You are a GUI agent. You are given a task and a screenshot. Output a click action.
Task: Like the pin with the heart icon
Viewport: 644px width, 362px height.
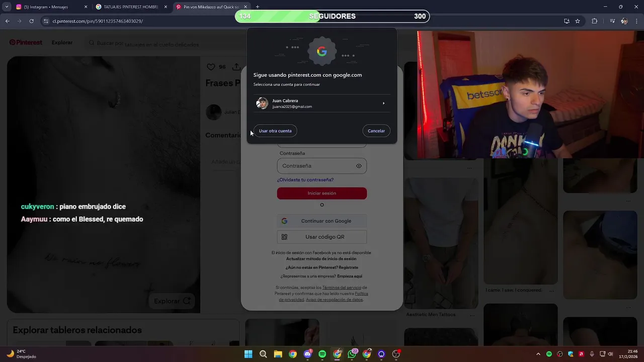(211, 67)
